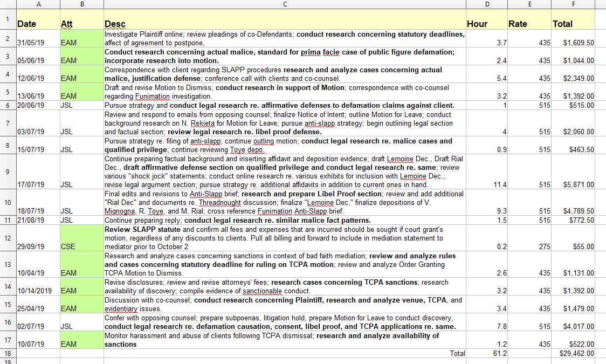
Task: Click the description starting "Discussion with co-counsel"
Action: (285, 305)
